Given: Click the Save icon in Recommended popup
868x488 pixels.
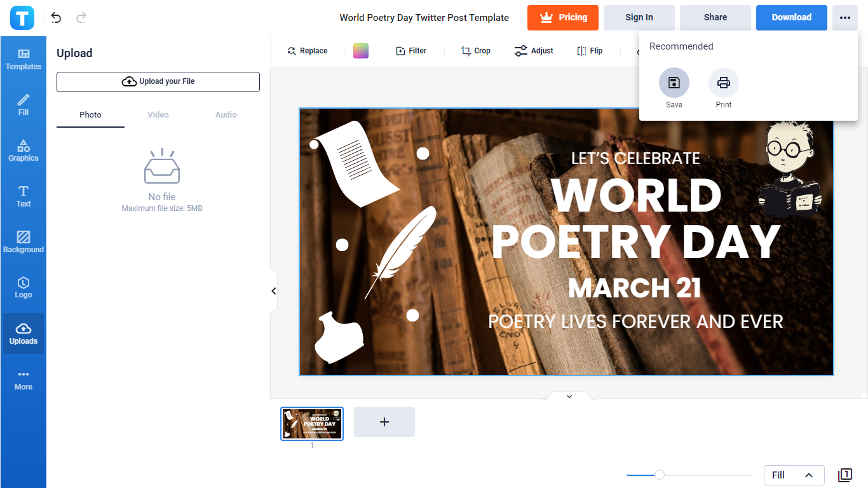Looking at the screenshot, I should click(674, 83).
